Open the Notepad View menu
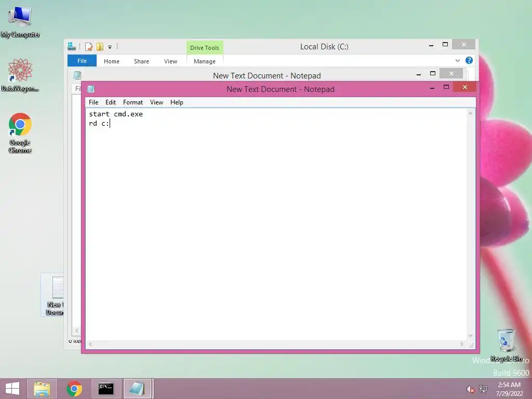Screen dimensions: 532x399 (x=156, y=102)
